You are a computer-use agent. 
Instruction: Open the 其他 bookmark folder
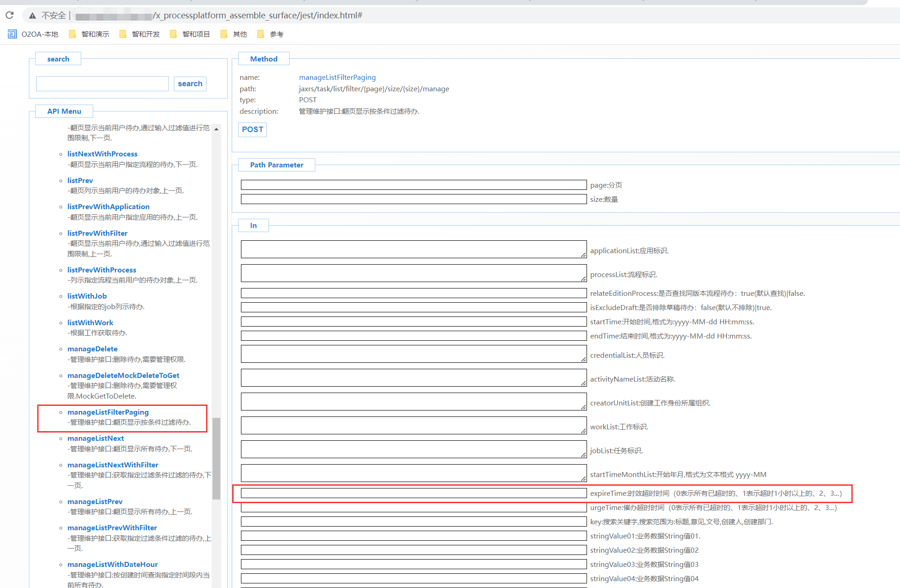point(234,34)
